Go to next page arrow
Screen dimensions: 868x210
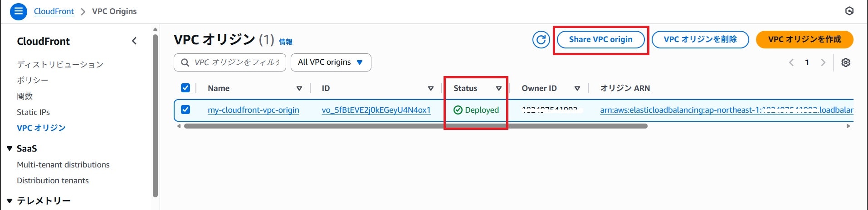pyautogui.click(x=823, y=62)
